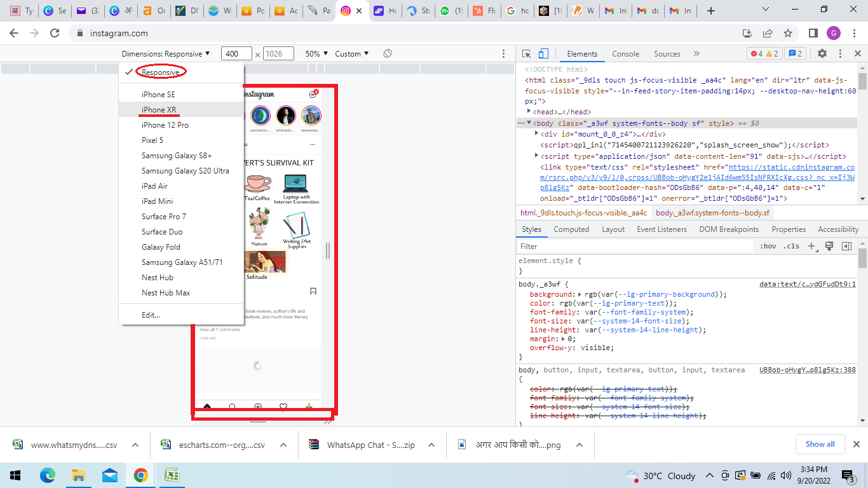
Task: Open File Explorer from the taskbar
Action: [x=78, y=475]
